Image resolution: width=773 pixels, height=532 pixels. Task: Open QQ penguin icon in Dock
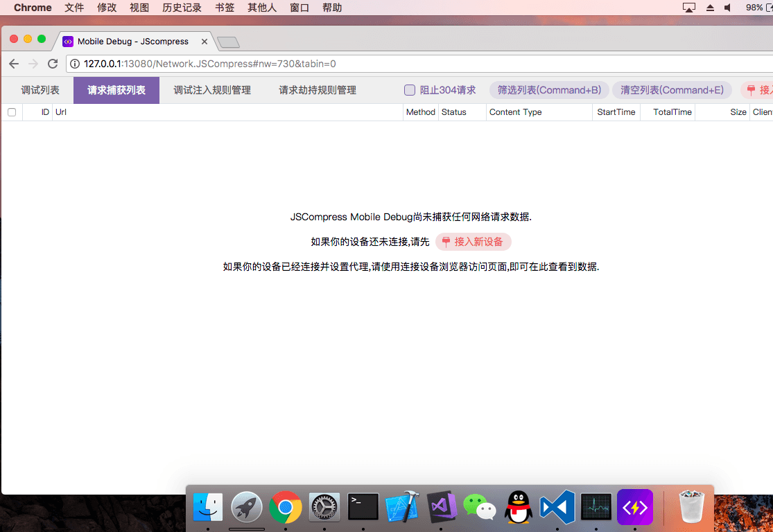519,507
